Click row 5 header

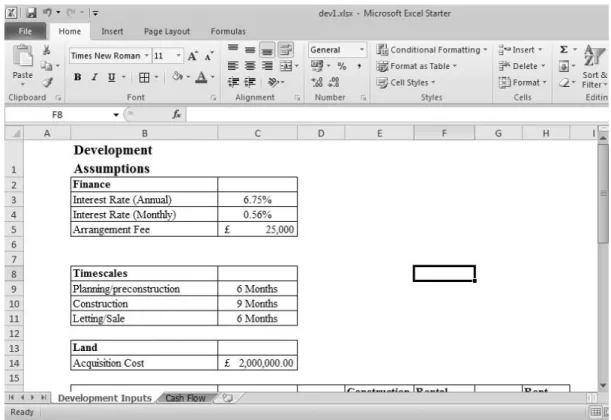14,229
